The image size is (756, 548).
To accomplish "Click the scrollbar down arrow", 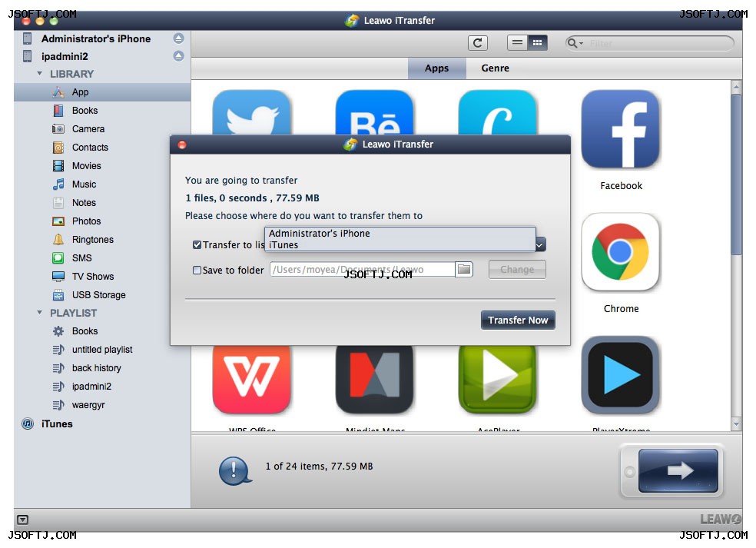I will pos(736,424).
